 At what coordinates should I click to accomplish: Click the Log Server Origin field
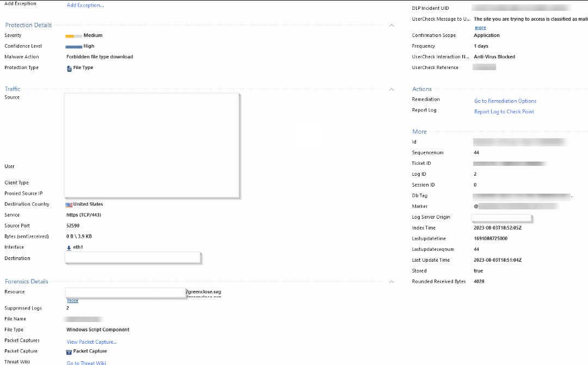501,218
